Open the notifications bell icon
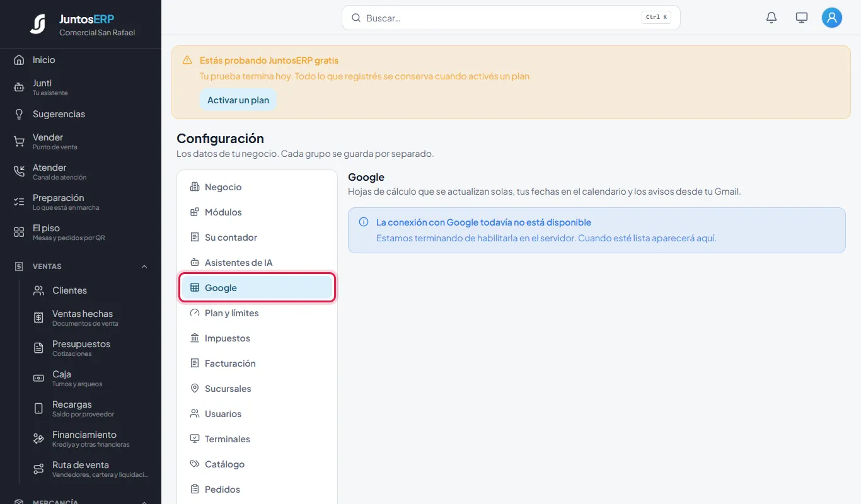Viewport: 861px width, 504px height. [771, 18]
